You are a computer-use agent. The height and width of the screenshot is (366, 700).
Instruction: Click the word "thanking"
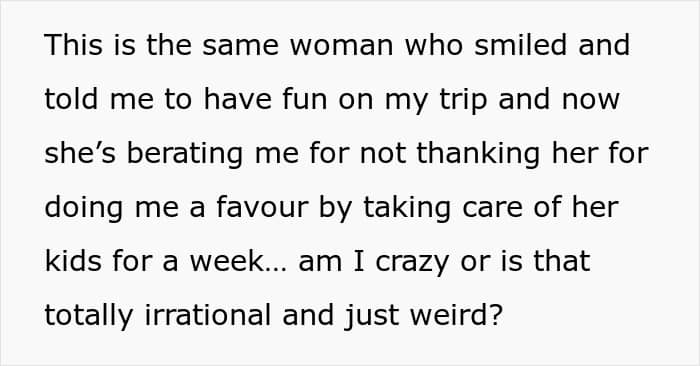pos(478,153)
